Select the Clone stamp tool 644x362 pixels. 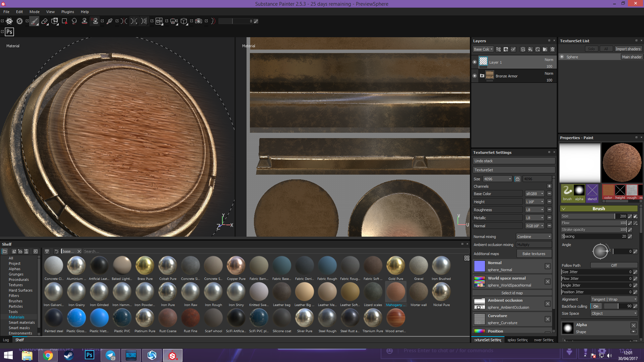(x=85, y=21)
